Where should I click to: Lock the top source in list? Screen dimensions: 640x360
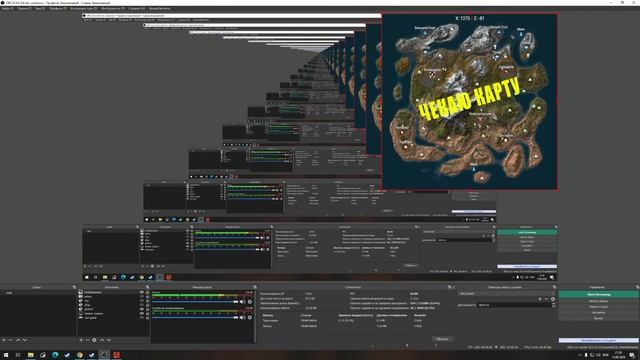pos(147,292)
